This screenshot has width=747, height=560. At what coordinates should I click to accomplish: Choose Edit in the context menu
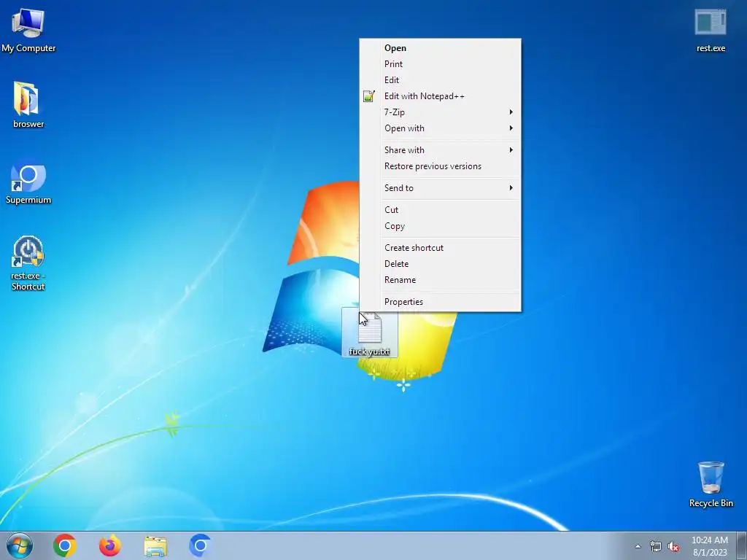tap(440, 80)
